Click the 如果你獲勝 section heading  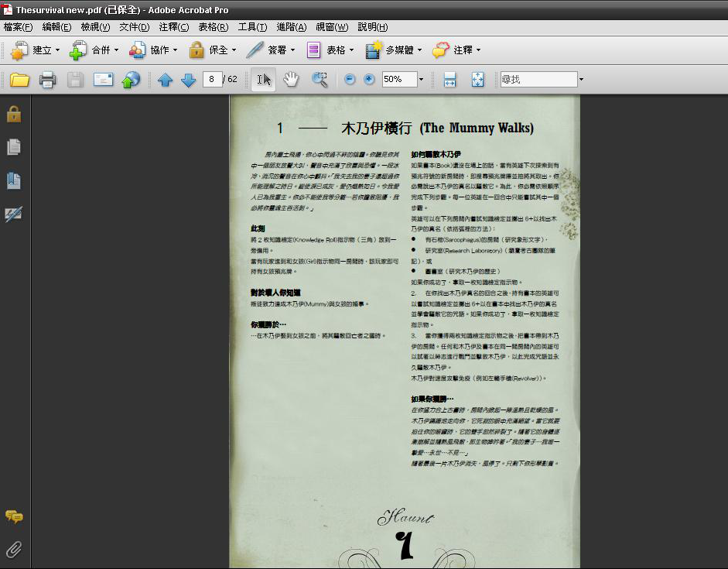pos(432,399)
